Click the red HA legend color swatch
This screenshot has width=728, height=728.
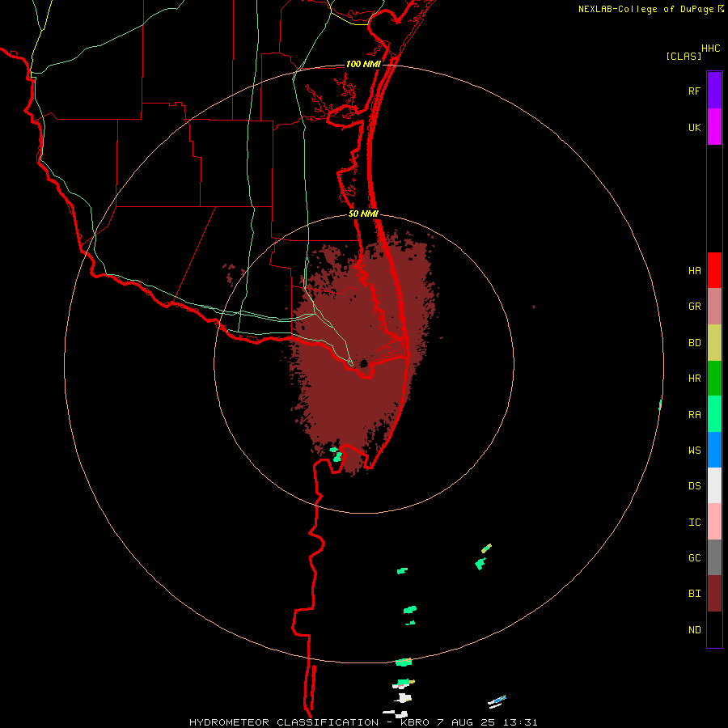coord(714,270)
